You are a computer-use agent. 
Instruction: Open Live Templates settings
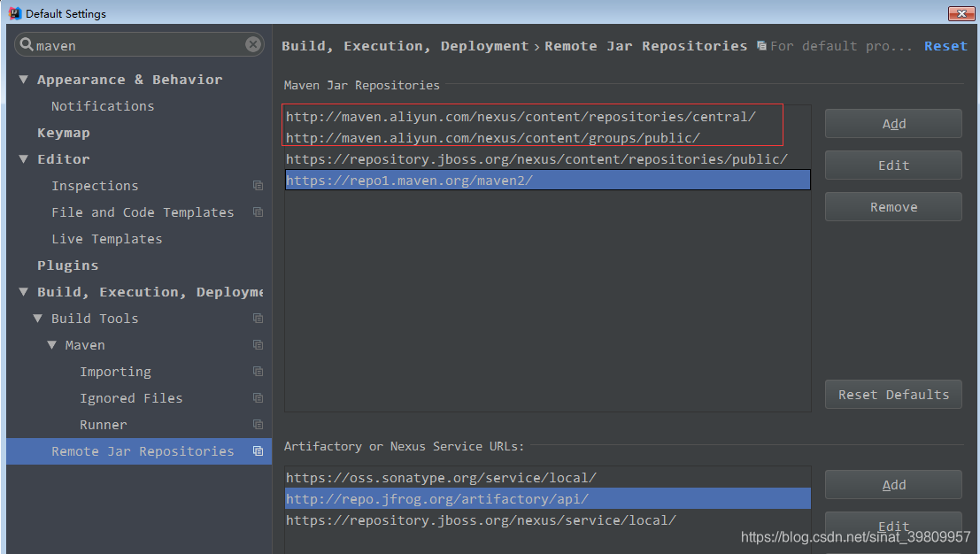(107, 239)
